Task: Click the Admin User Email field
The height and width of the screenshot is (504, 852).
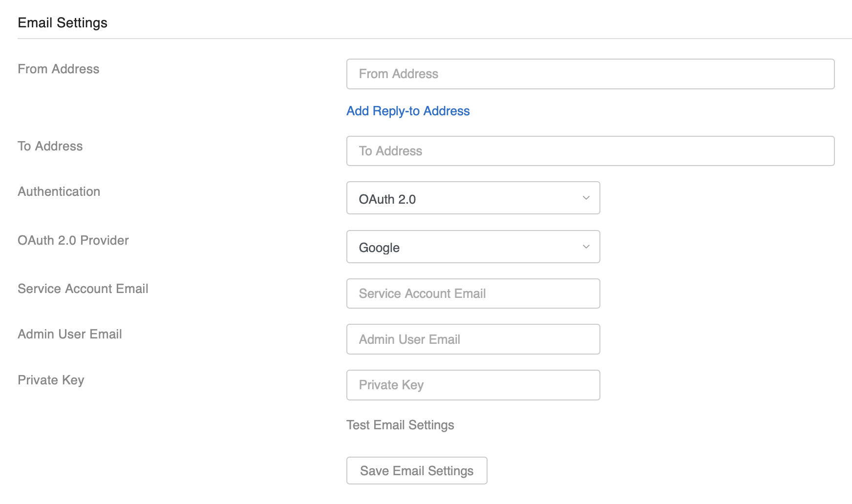Action: (x=473, y=339)
